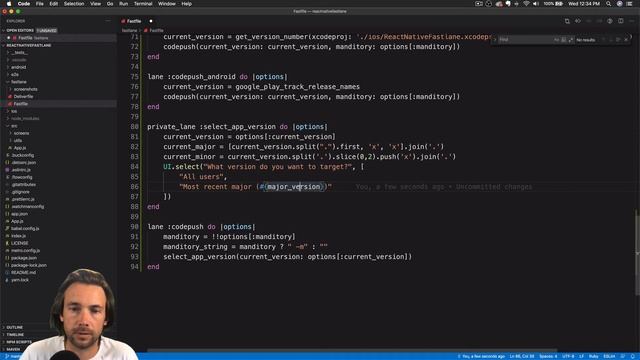Open the LICENSE file
This screenshot has width=640, height=360.
20,244
